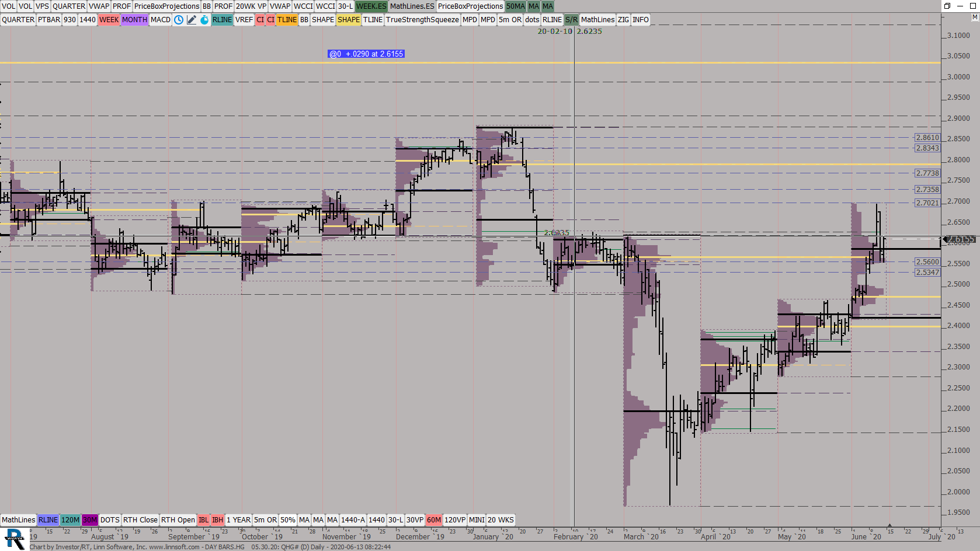
Task: Click the yellow SHAPE button
Action: [349, 20]
